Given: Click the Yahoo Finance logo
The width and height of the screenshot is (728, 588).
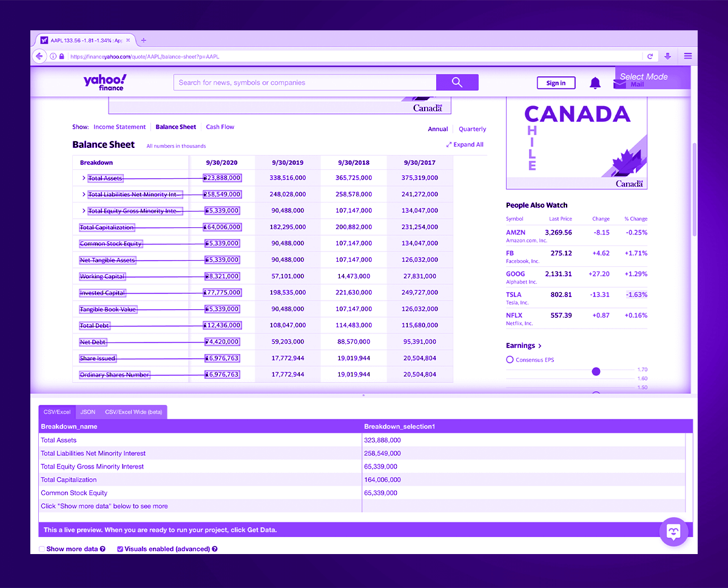Looking at the screenshot, I should [104, 82].
